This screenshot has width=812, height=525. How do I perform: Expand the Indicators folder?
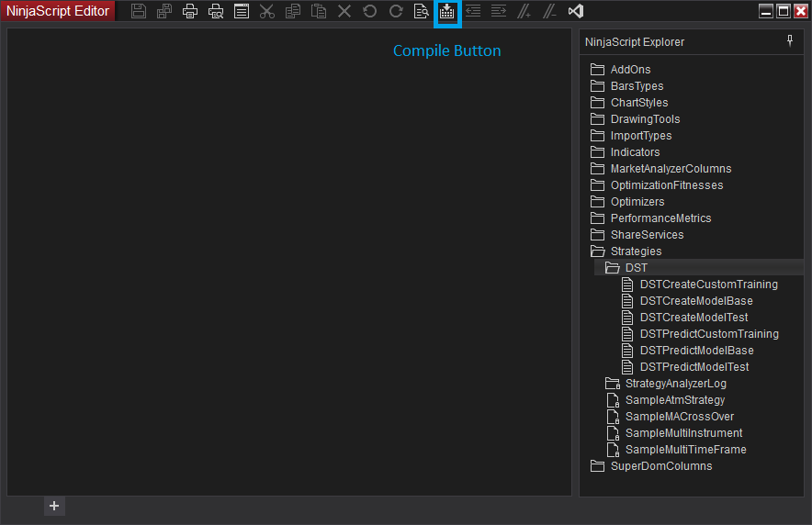pos(625,152)
